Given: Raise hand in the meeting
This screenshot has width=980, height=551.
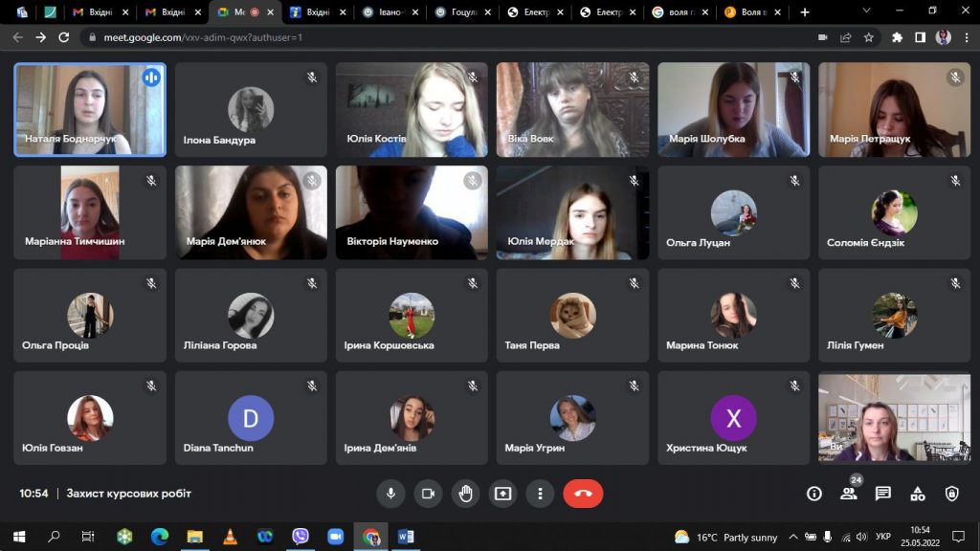Looking at the screenshot, I should click(466, 494).
